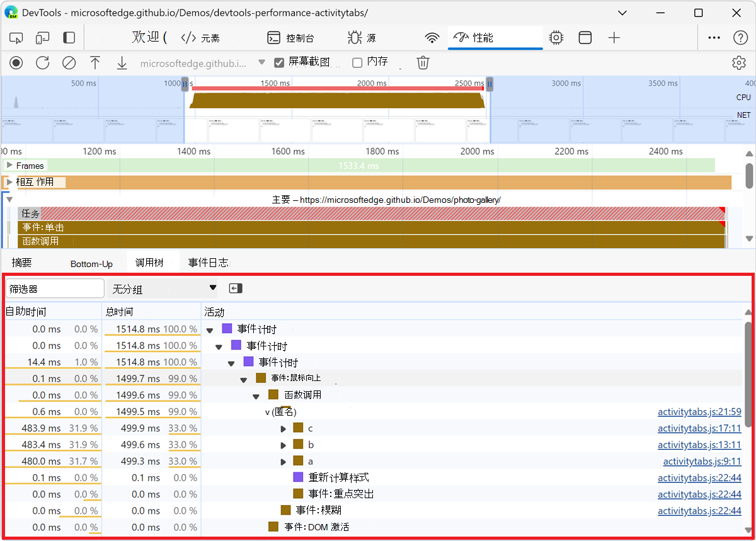Image resolution: width=756 pixels, height=541 pixels.
Task: Start profiling with the record button
Action: tap(16, 62)
